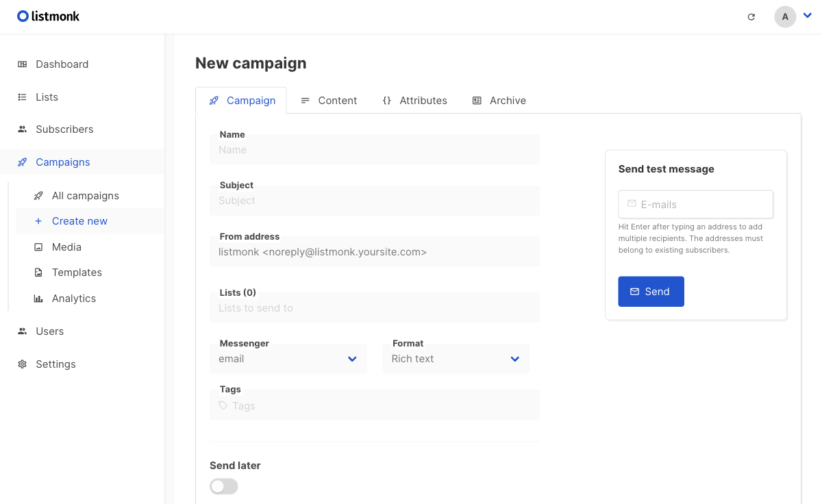Click the Lists sidebar icon
The height and width of the screenshot is (504, 822).
[x=23, y=97]
